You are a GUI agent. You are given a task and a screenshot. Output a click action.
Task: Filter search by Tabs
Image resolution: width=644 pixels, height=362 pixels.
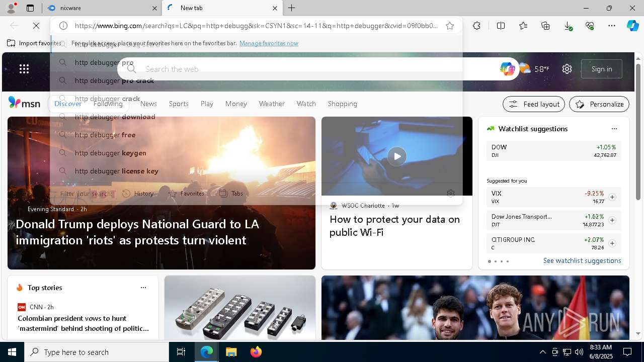231,194
